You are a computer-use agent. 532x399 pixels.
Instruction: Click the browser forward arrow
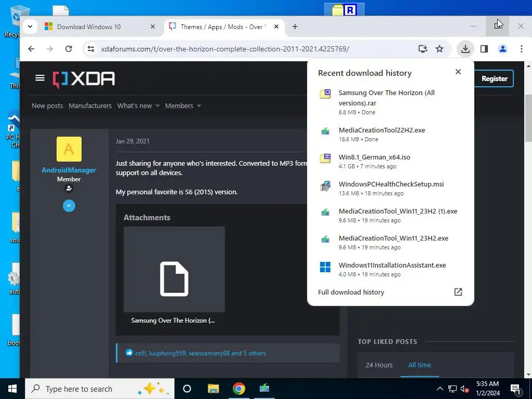click(x=50, y=49)
